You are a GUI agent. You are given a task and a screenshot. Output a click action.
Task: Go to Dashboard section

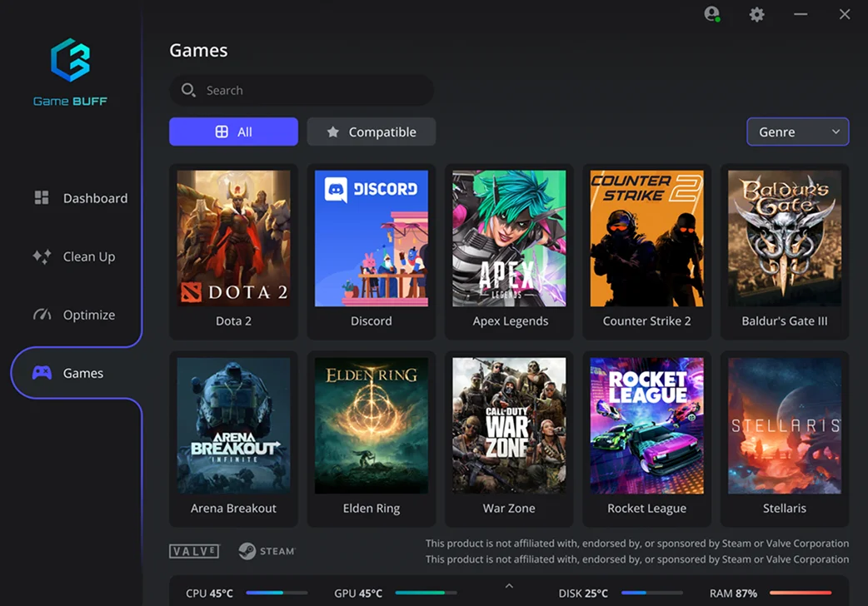tap(80, 198)
